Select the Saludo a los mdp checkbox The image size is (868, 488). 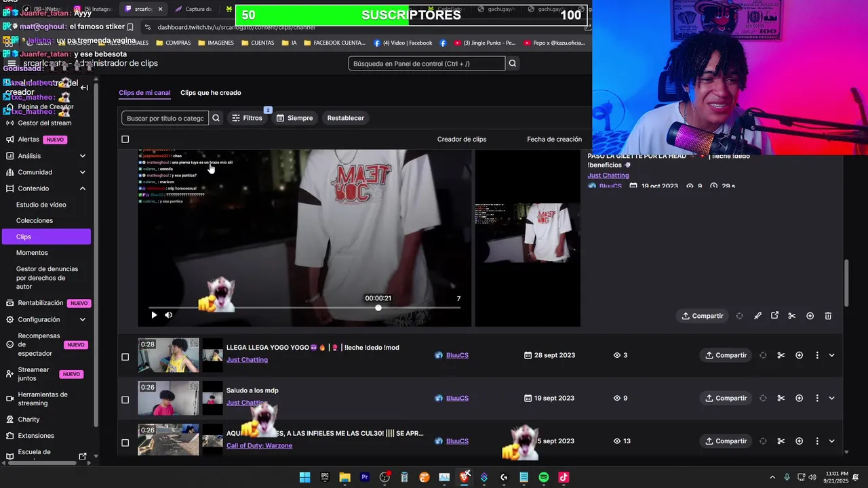pyautogui.click(x=125, y=400)
